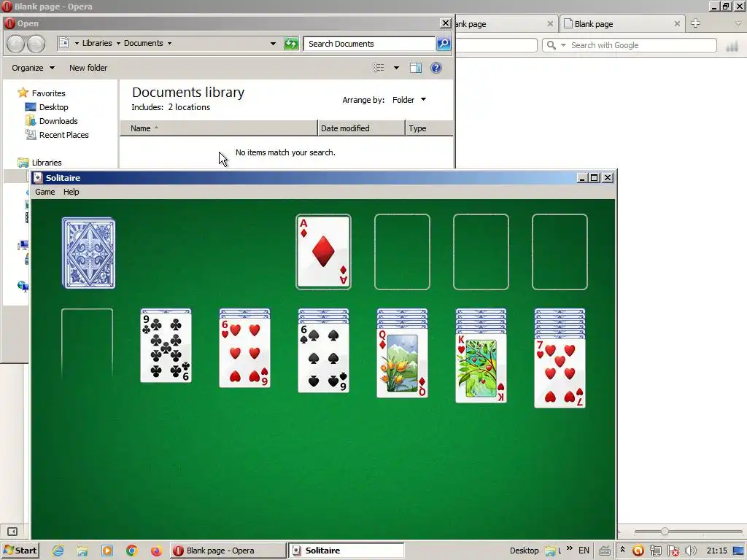Open the Organize dropdown menu
This screenshot has width=747, height=560.
33,68
